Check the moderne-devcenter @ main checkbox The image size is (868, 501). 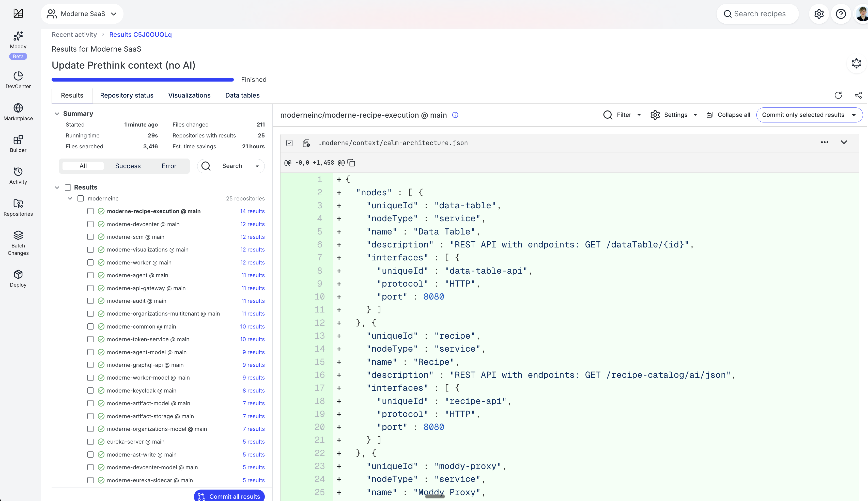[x=90, y=224]
